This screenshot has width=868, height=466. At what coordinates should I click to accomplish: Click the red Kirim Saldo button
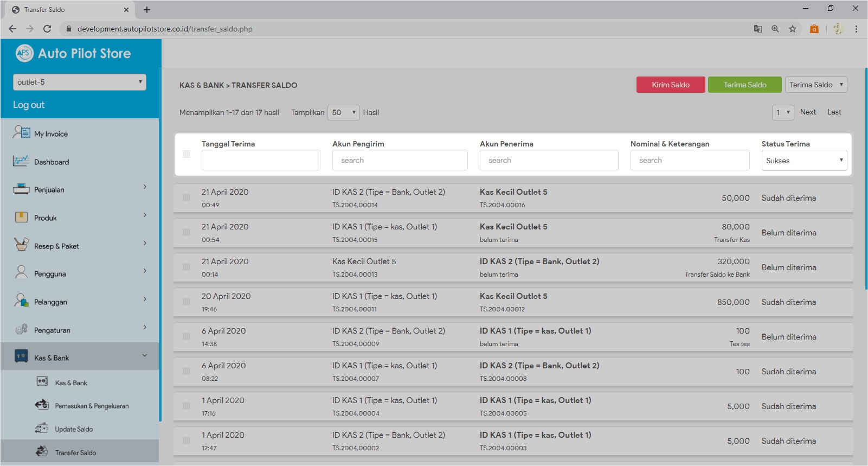coord(671,85)
